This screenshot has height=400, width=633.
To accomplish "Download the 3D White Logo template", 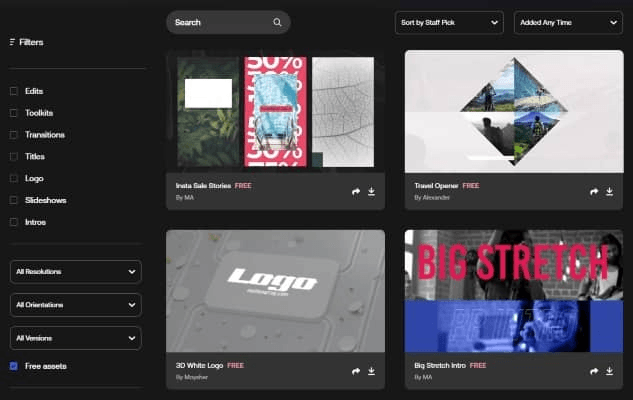I will (371, 371).
